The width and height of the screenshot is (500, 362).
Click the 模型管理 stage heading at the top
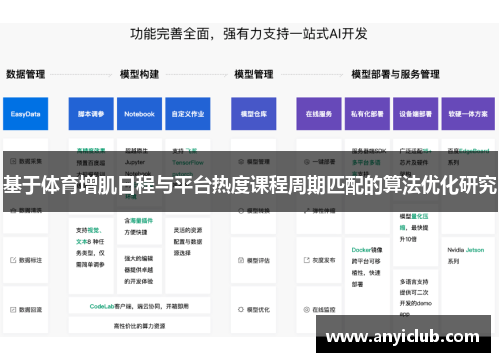click(x=254, y=74)
